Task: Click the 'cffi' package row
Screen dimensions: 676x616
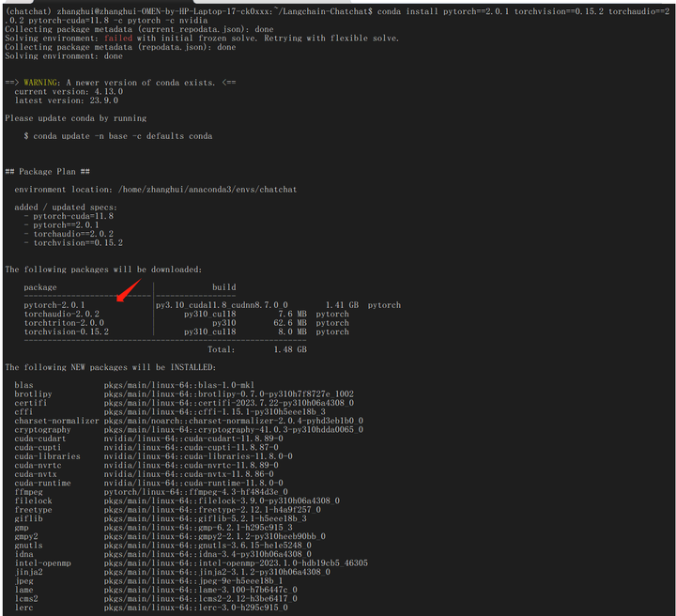Action: [x=170, y=412]
